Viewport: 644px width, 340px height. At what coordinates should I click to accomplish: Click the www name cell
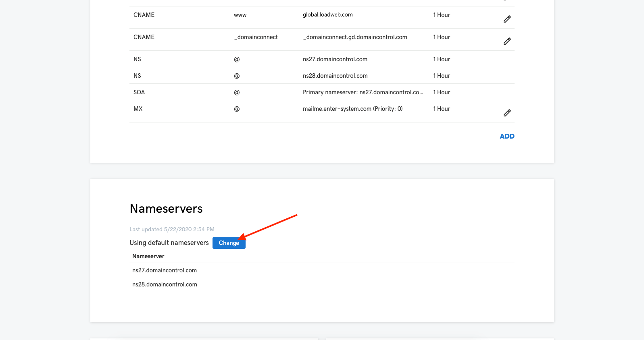240,15
